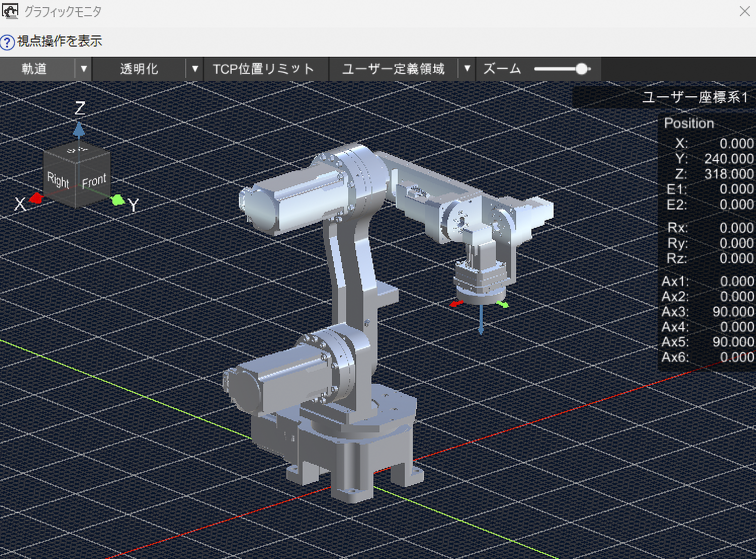Toggle TCP位置リミット display
This screenshot has width=756, height=559.
[x=263, y=69]
